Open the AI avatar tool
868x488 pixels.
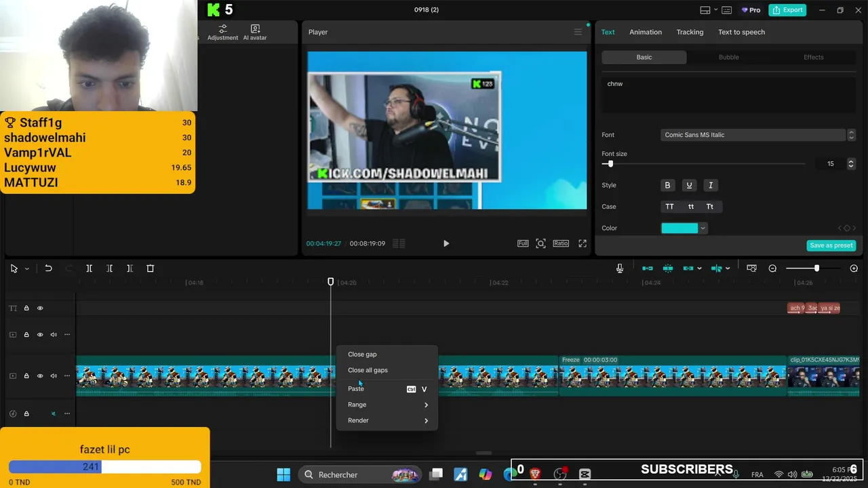[255, 33]
